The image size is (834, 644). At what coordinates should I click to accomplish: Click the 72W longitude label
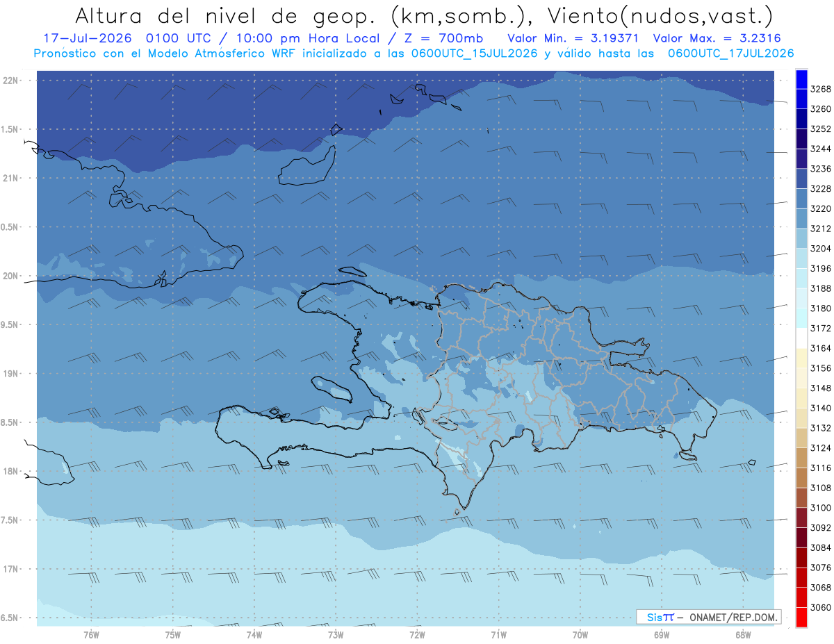coord(417,634)
